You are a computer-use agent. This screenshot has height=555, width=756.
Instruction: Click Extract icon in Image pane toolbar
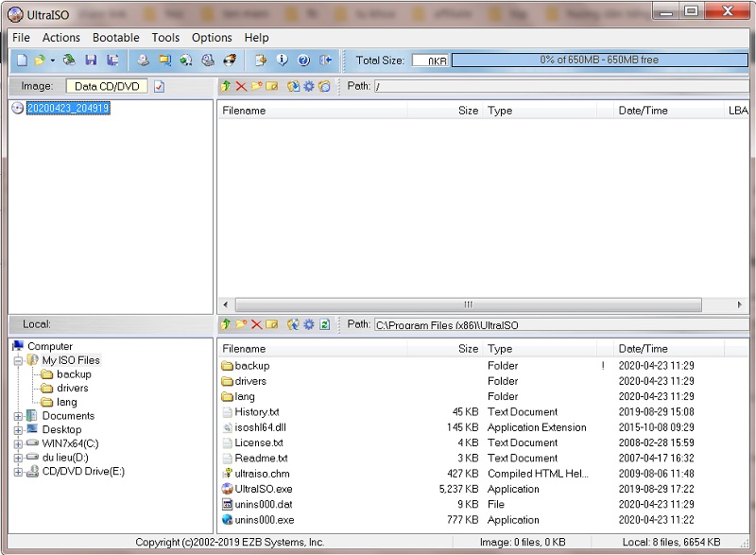[x=293, y=86]
